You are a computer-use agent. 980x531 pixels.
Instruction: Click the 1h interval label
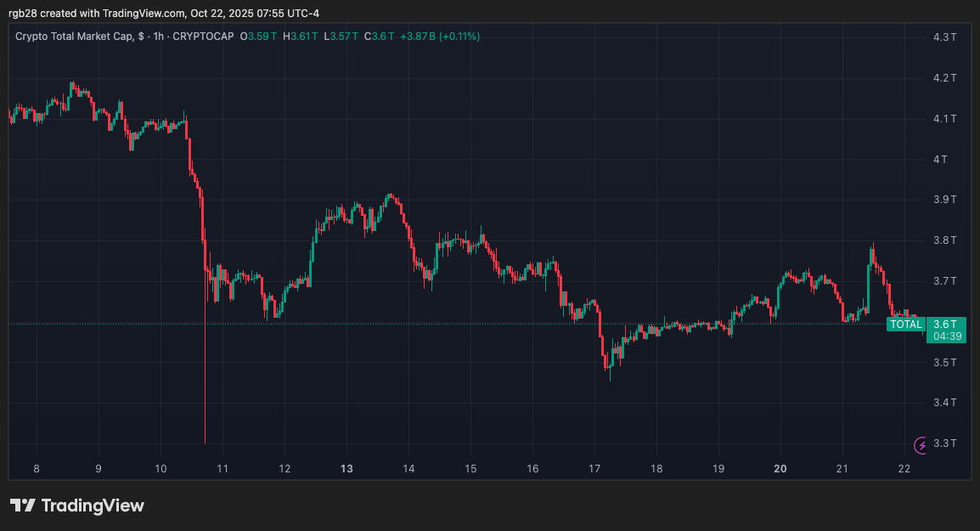[156, 37]
